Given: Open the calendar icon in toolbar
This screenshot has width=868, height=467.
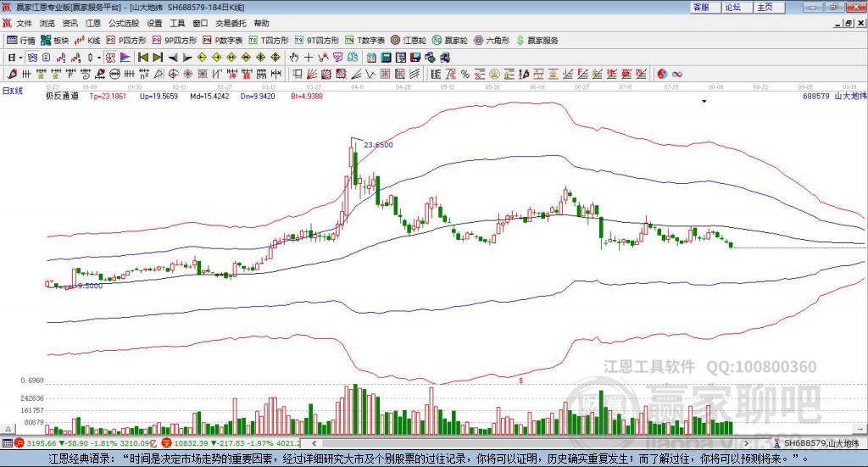Looking at the screenshot, I should (371, 58).
